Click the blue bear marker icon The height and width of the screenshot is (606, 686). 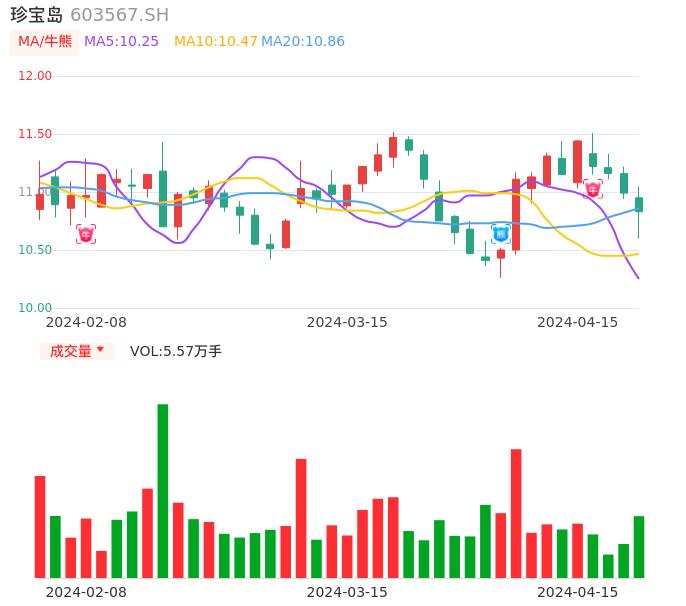pyautogui.click(x=501, y=234)
